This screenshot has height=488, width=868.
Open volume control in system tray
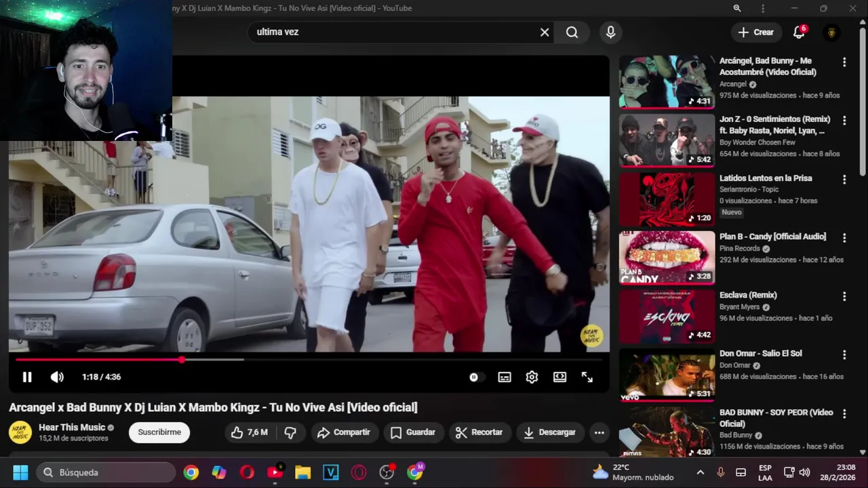(804, 472)
